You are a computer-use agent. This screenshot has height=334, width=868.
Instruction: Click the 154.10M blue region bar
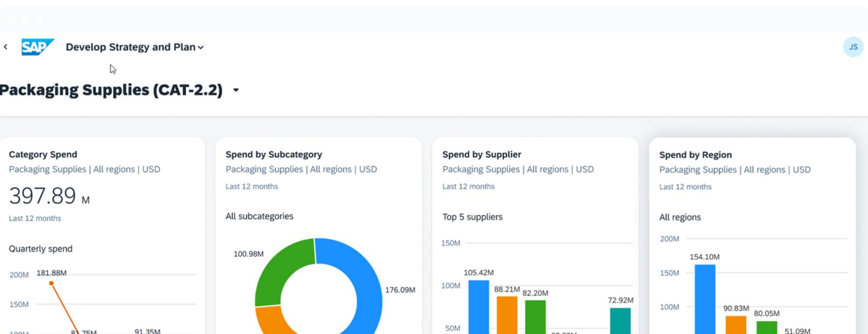705,299
